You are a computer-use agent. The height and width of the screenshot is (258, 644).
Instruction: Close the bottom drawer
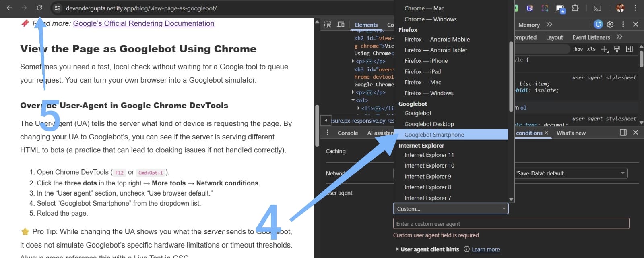click(x=636, y=133)
